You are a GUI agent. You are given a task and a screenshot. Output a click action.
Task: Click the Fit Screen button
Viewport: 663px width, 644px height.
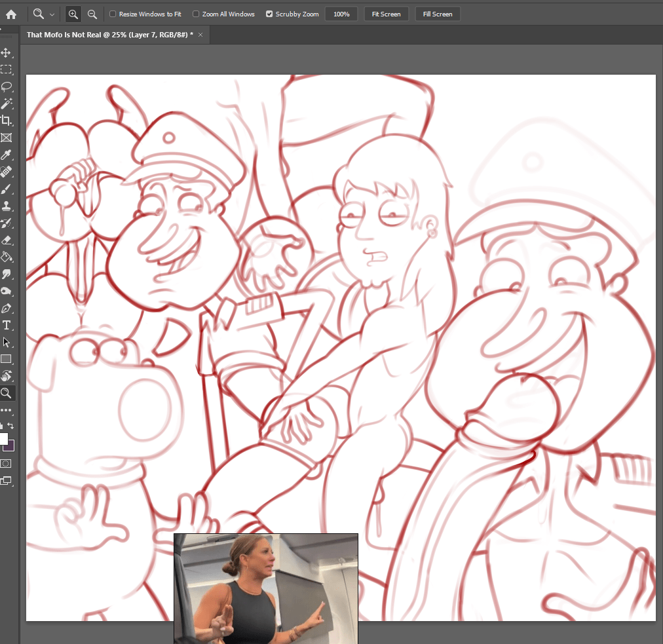tap(387, 14)
